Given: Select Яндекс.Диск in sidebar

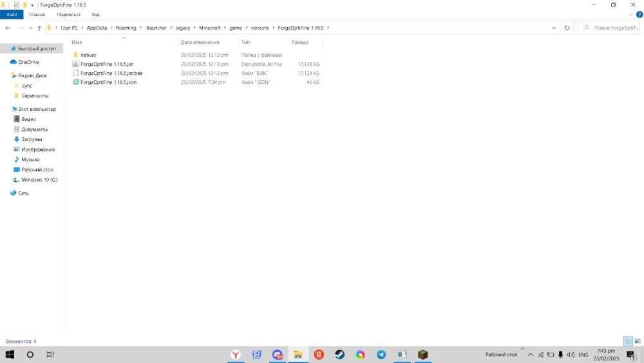Looking at the screenshot, I should point(32,75).
